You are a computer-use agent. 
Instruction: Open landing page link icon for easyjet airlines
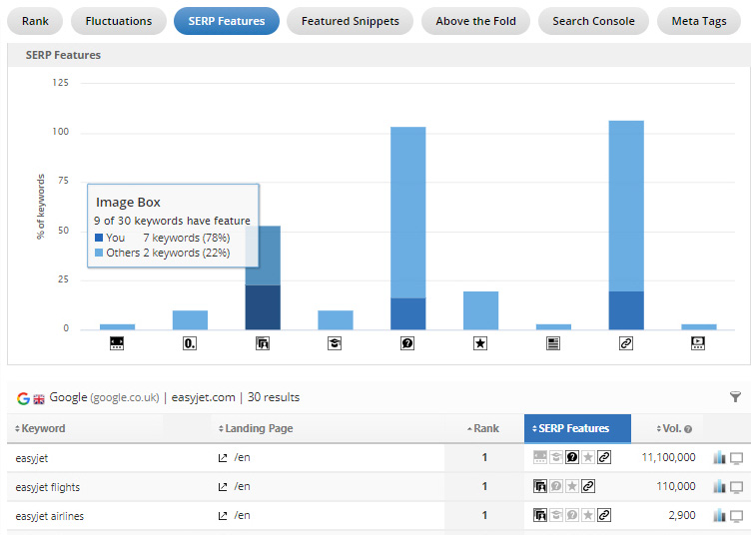(x=223, y=516)
